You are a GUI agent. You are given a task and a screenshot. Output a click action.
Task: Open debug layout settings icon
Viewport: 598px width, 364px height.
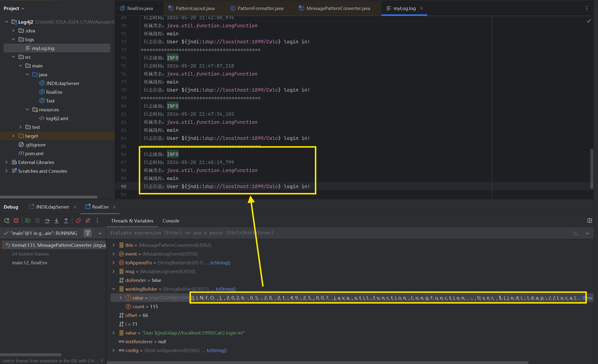coord(590,221)
